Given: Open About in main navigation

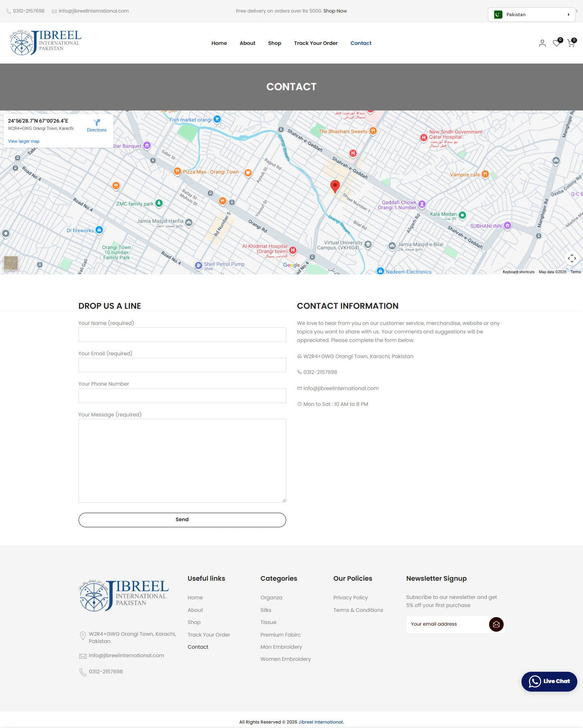Looking at the screenshot, I should [247, 43].
